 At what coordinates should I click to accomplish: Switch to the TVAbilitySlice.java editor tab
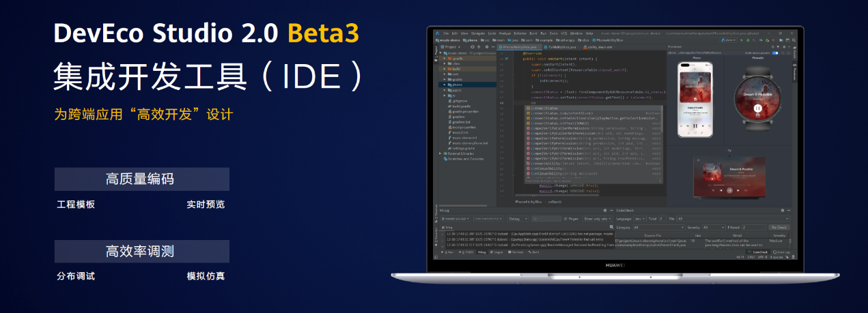point(562,47)
